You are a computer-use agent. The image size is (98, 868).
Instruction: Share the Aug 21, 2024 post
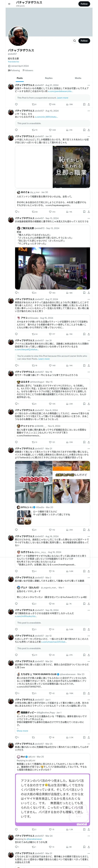89,104
